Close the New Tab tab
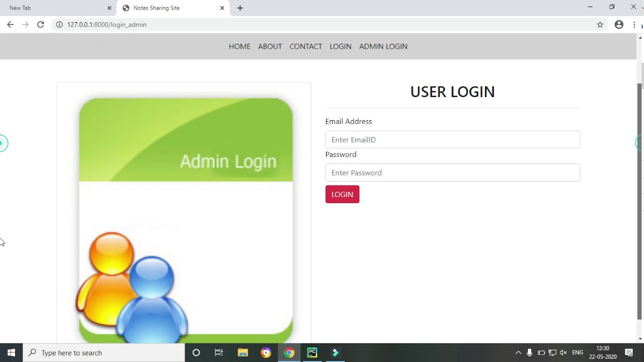The width and height of the screenshot is (644, 362). click(109, 8)
